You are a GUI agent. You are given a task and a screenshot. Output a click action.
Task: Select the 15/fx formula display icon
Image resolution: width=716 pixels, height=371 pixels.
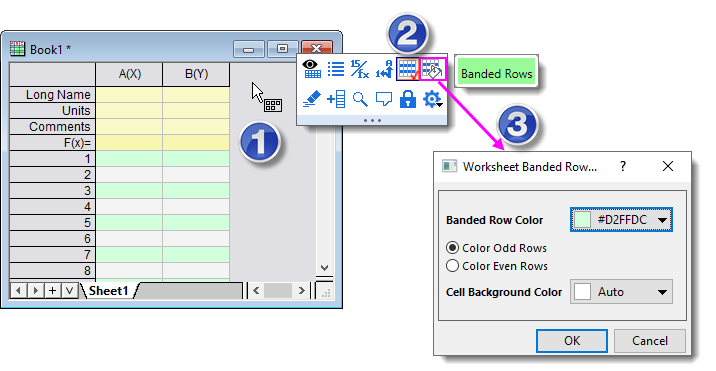(x=360, y=69)
